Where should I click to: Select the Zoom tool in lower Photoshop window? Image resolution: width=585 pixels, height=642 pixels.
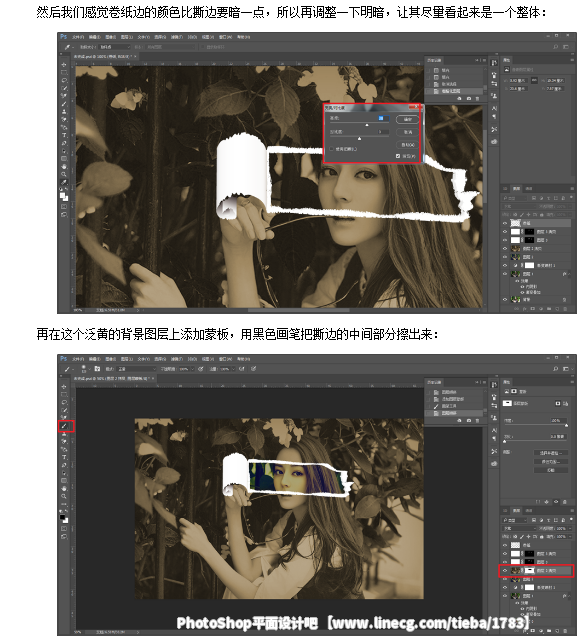[64, 496]
